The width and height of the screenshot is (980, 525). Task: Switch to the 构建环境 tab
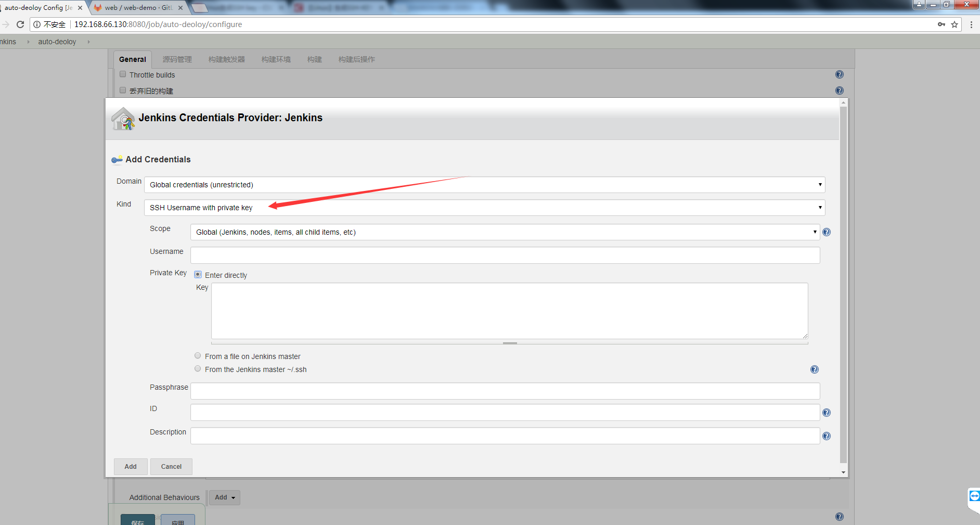coord(276,59)
